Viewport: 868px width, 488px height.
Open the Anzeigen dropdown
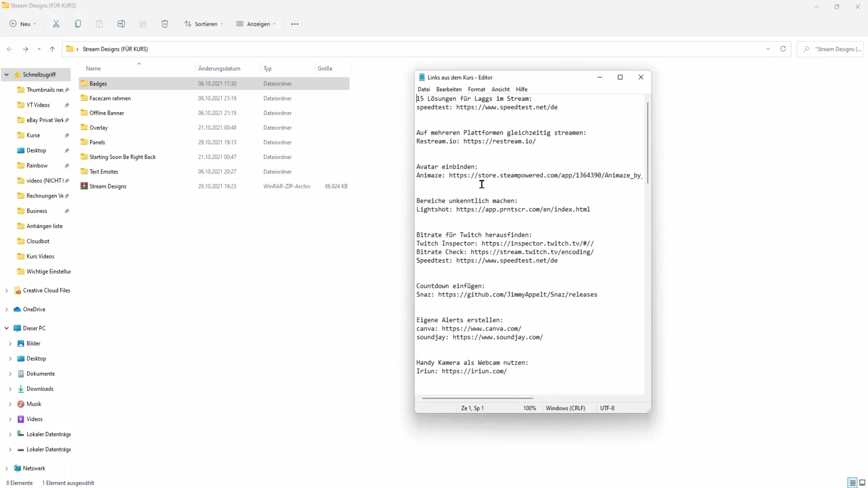point(256,24)
